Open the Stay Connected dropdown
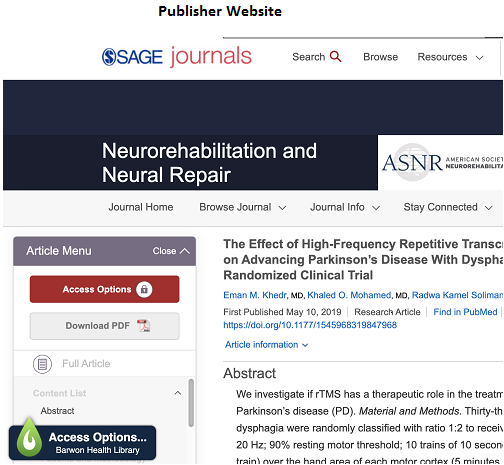Screen dimensions: 504x465 tap(448, 207)
